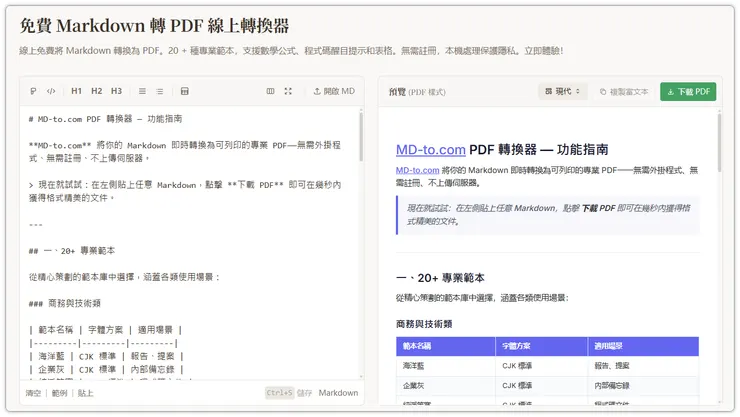This screenshot has height=417, width=740.
Task: Click the '## 一、20+ 專業範本' line in editor
Action: pos(72,250)
